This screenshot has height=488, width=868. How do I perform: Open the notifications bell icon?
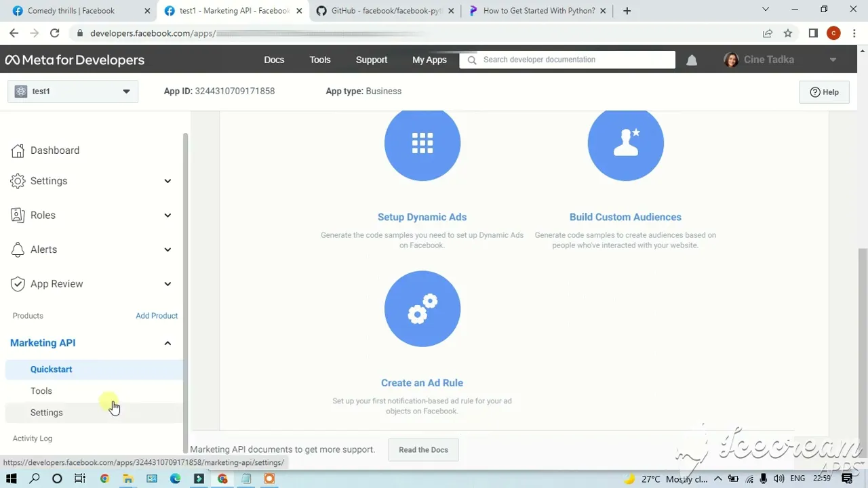click(692, 60)
